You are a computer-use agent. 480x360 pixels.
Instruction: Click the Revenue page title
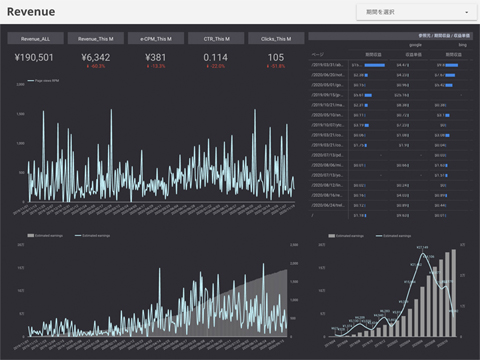tap(31, 12)
